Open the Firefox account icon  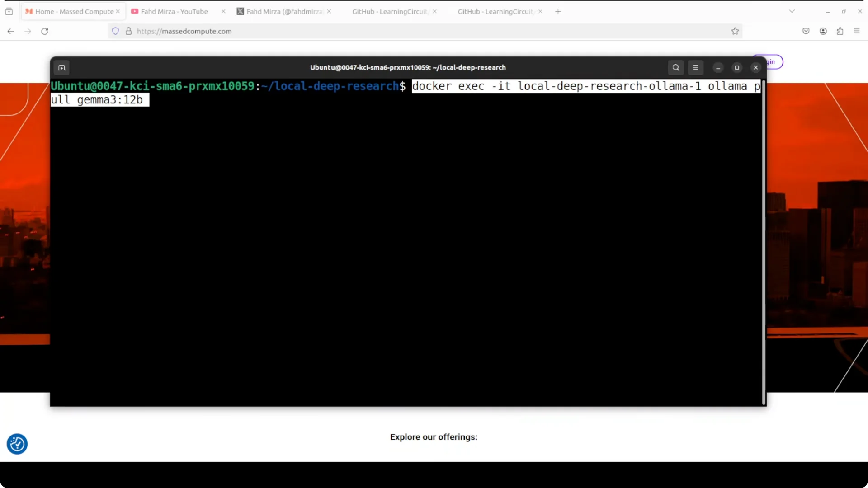(x=823, y=31)
